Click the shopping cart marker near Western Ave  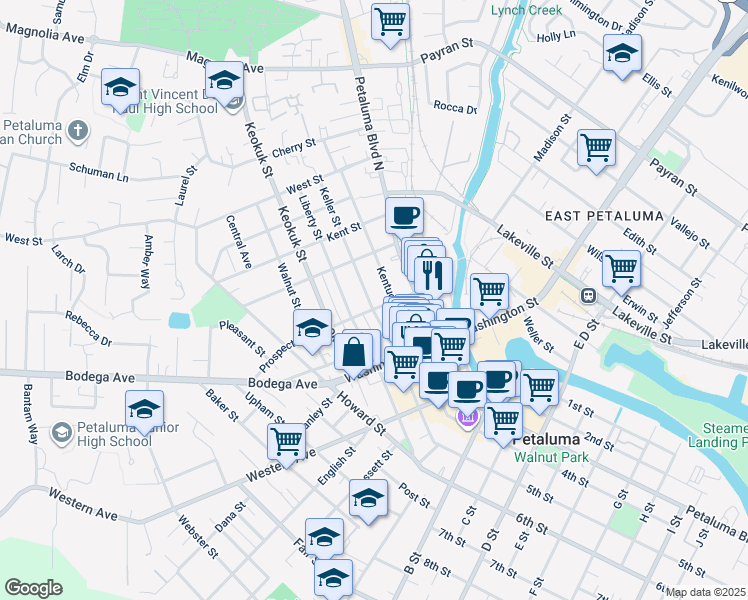[x=287, y=441]
